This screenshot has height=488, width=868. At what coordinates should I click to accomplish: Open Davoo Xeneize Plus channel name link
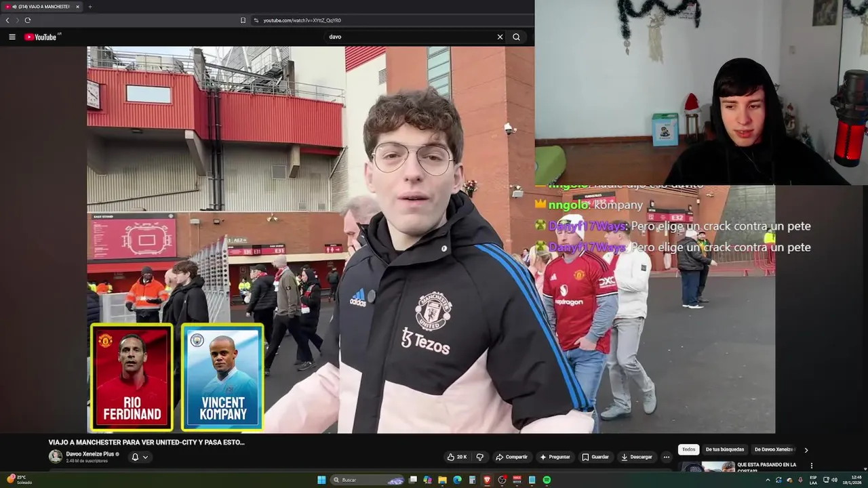click(90, 454)
